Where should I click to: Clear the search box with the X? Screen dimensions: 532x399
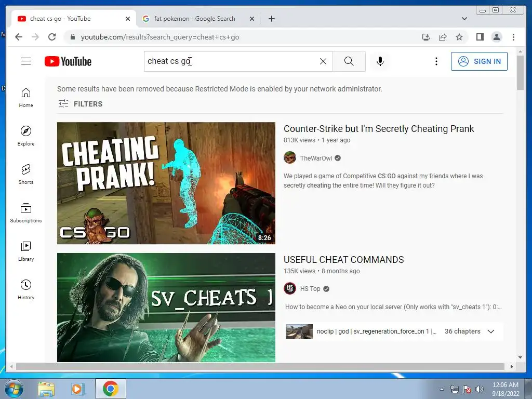click(x=323, y=61)
